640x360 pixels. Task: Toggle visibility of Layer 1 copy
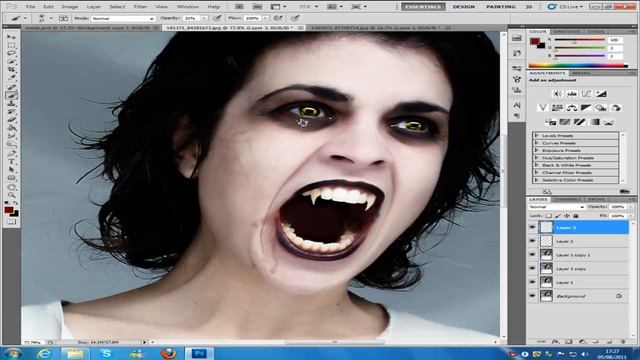(x=532, y=269)
